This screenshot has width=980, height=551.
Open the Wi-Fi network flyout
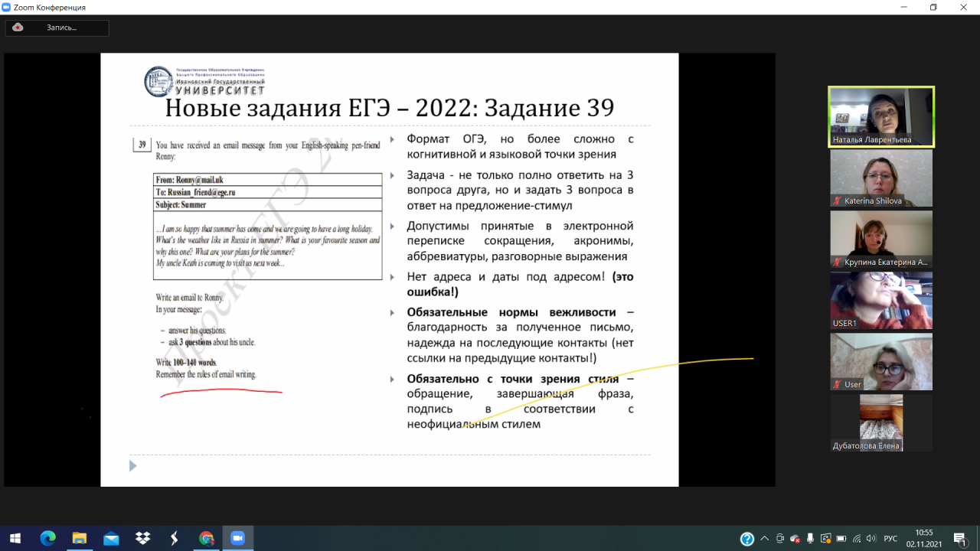857,539
